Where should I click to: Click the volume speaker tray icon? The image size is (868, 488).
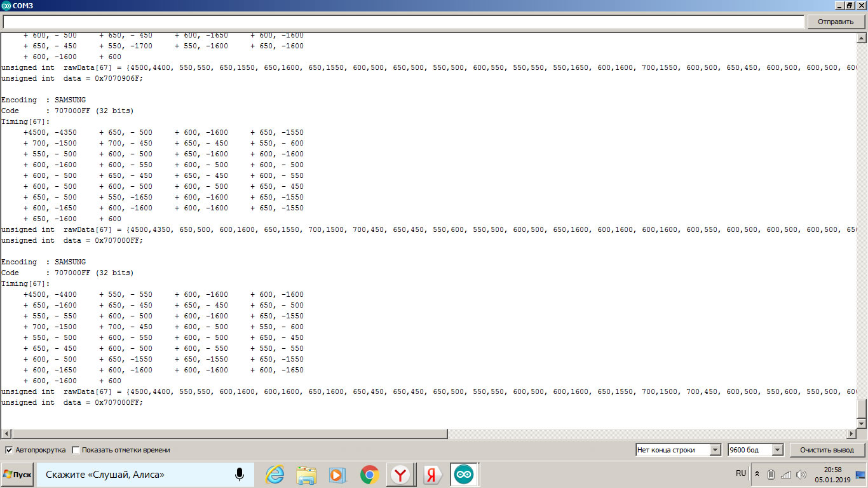(801, 475)
